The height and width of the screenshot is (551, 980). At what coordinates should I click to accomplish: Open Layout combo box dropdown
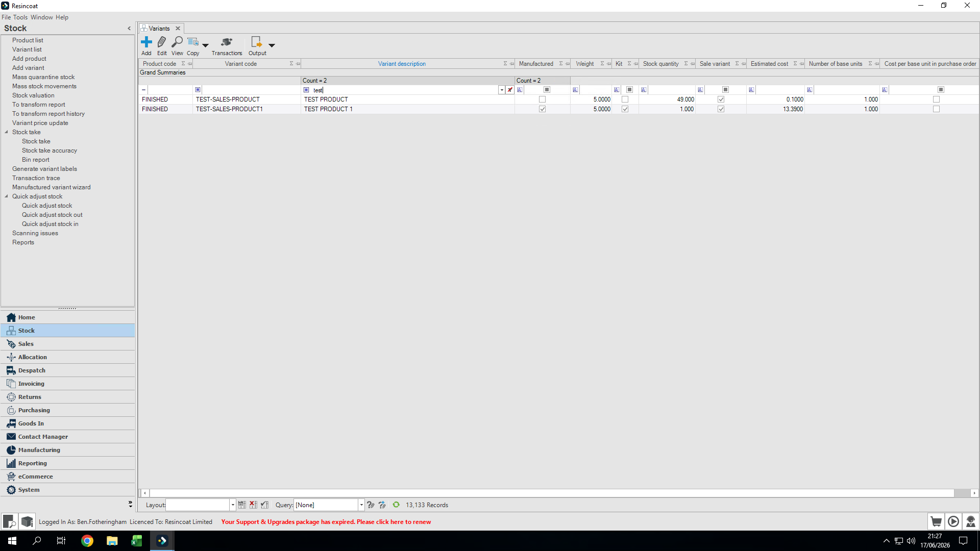point(233,505)
